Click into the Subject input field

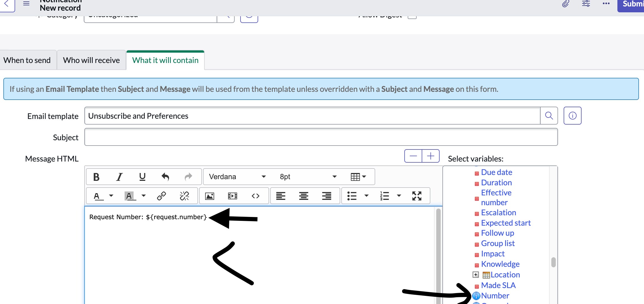click(321, 137)
